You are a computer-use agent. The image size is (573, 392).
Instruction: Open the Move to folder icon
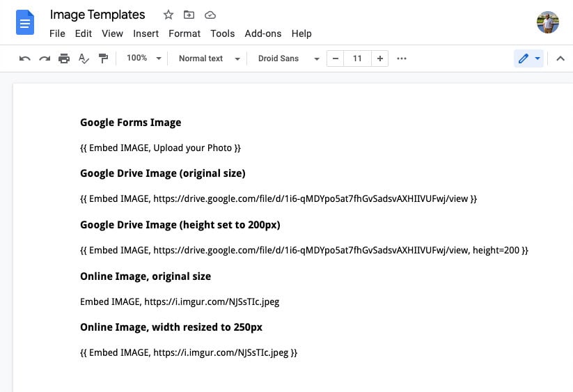(189, 15)
